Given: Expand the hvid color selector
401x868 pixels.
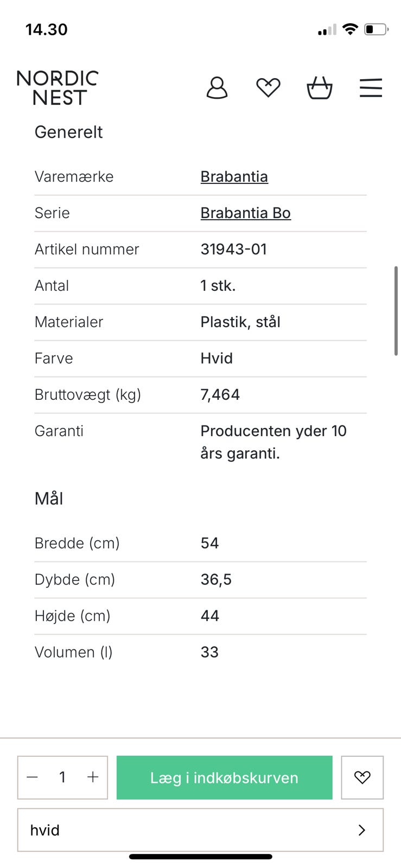Looking at the screenshot, I should tap(200, 830).
